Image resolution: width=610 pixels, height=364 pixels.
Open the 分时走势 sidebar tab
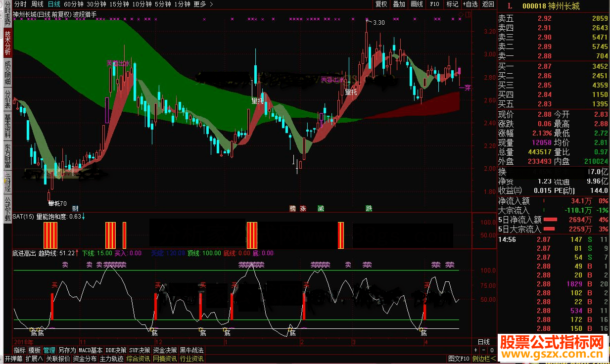(7, 13)
